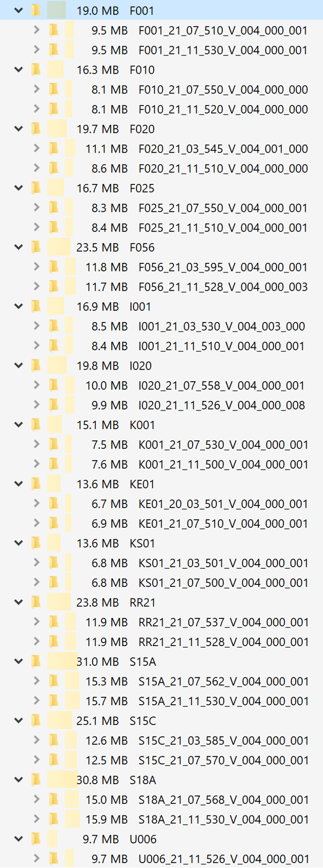The image size is (323, 868).
Task: Collapse the S15C folder tree
Action: coord(18,720)
